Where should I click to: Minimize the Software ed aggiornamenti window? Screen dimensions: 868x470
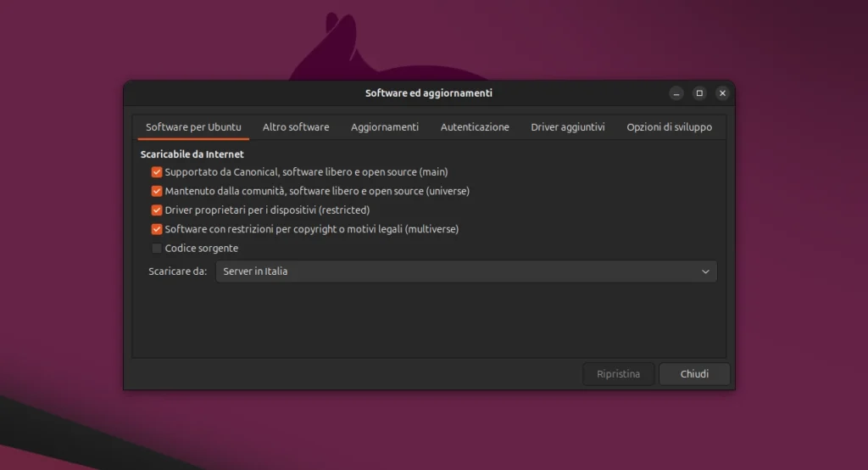pyautogui.click(x=676, y=93)
